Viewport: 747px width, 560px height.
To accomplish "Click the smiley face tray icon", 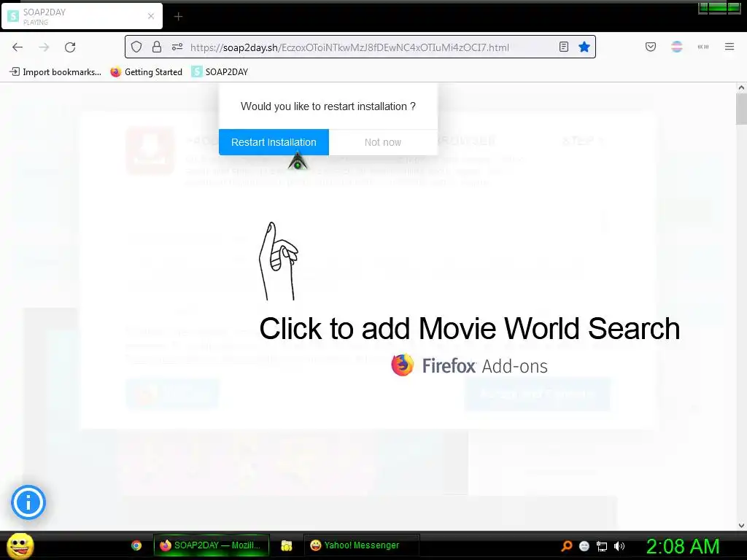I will (584, 546).
